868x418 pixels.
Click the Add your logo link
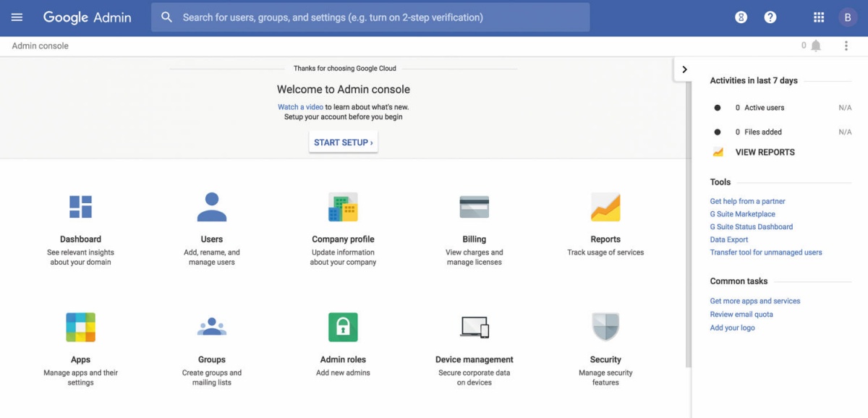coord(732,328)
